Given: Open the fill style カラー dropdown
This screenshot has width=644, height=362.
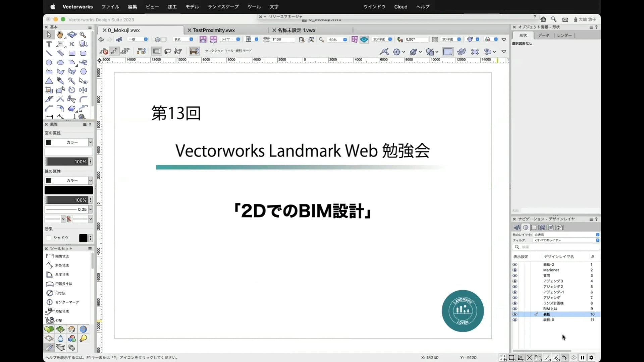Looking at the screenshot, I should click(x=69, y=142).
